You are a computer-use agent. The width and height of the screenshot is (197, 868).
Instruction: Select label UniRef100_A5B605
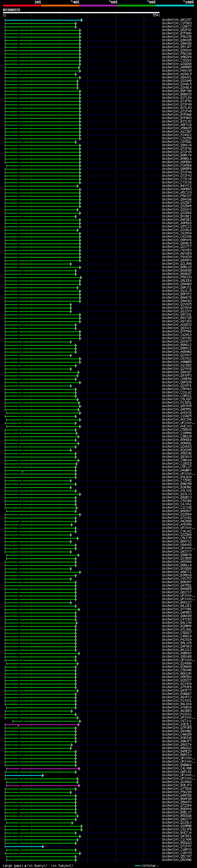point(177,128)
